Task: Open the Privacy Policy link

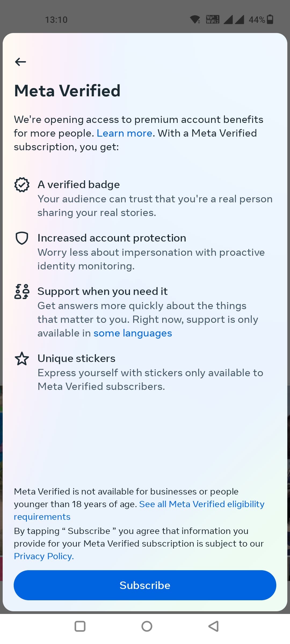Action: point(44,556)
